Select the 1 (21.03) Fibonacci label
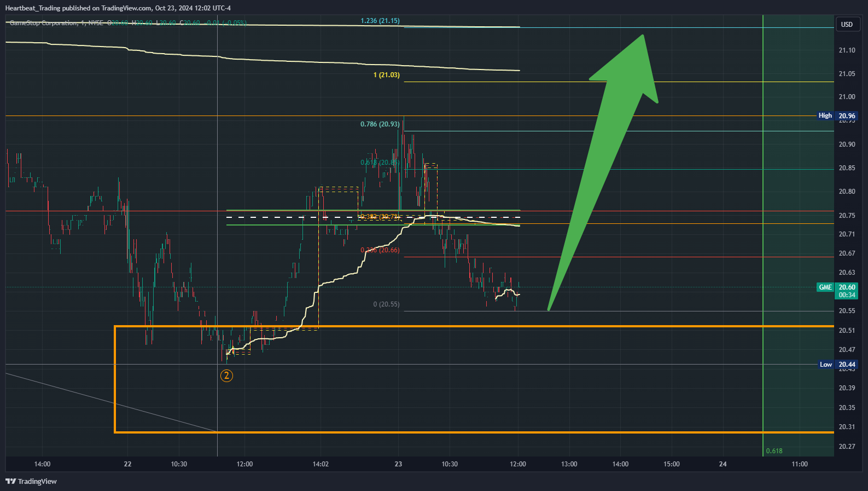Image resolution: width=868 pixels, height=491 pixels. tap(387, 75)
